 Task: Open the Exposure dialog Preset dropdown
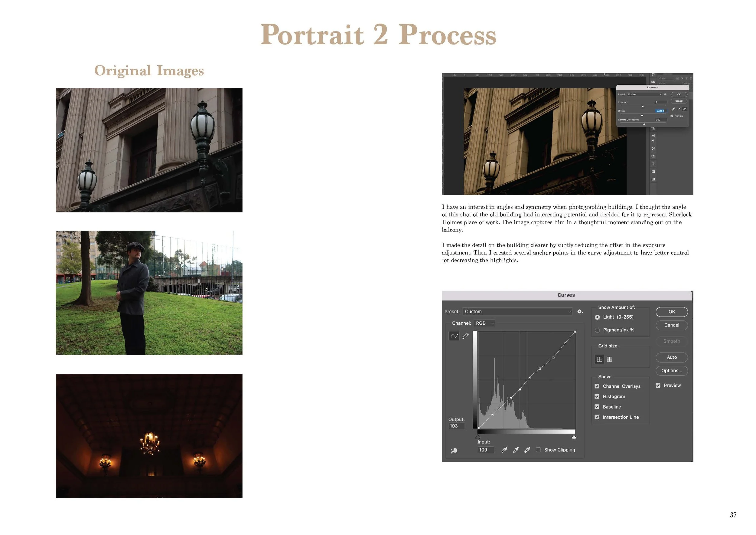[644, 94]
